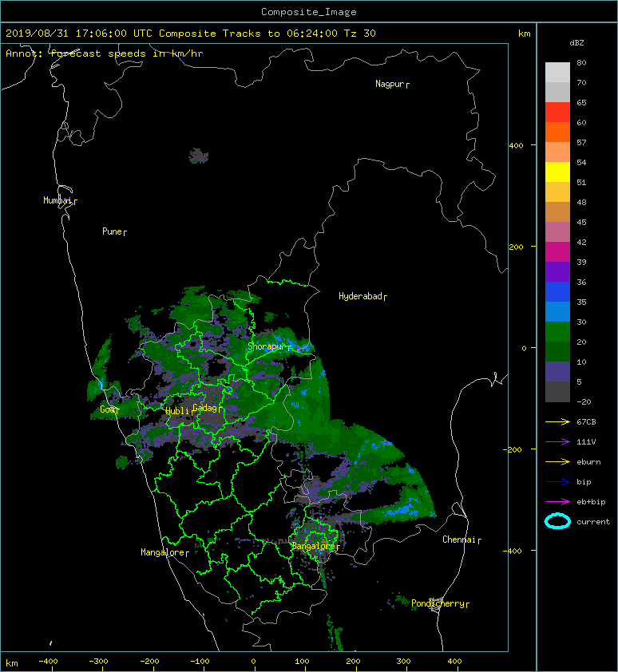Image resolution: width=618 pixels, height=672 pixels.
Task: Click the isolated echo patch northeast of Pune
Action: coord(199,156)
